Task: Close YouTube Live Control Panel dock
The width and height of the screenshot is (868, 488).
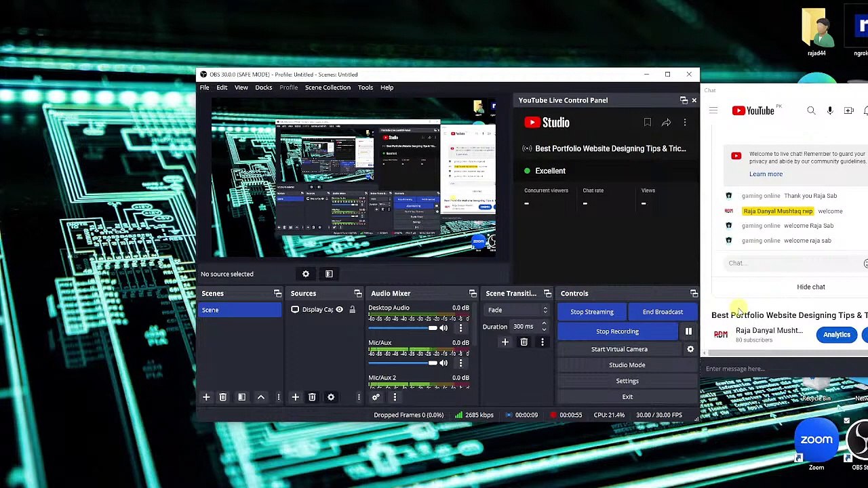Action: pyautogui.click(x=694, y=100)
